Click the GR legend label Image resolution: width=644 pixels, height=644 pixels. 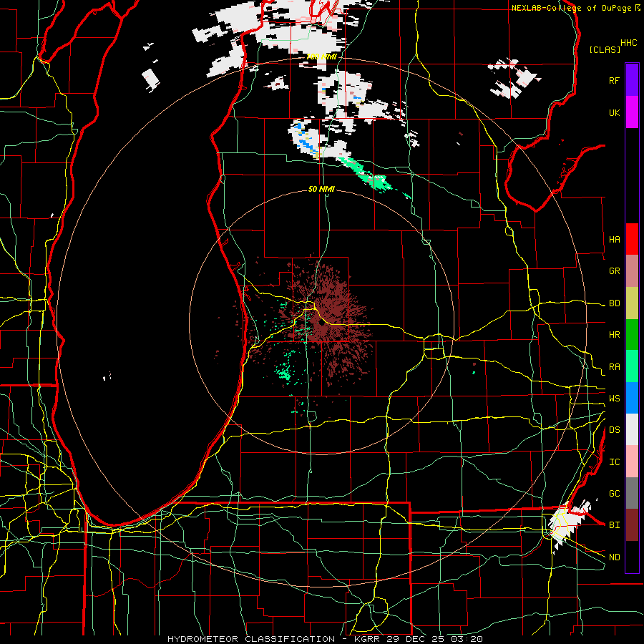coord(614,271)
